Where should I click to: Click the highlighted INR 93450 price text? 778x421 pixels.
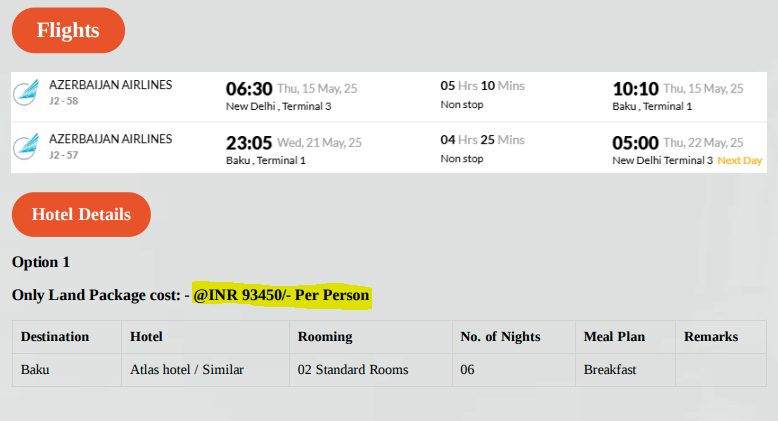tap(281, 295)
